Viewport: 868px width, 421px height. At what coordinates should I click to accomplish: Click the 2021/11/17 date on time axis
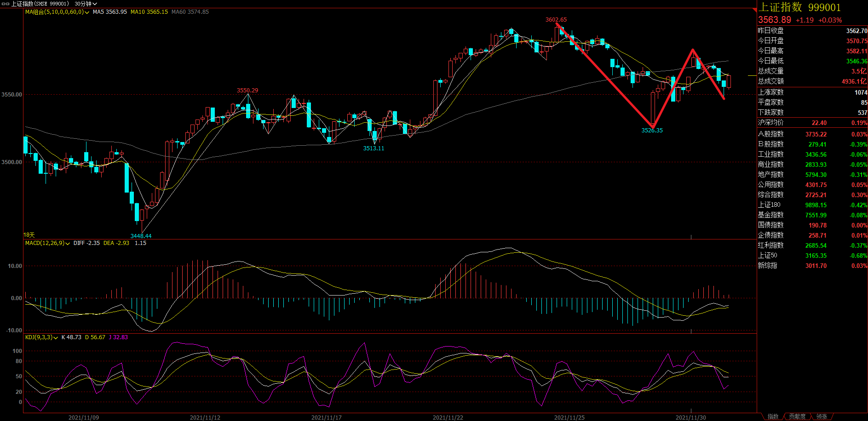(326, 417)
